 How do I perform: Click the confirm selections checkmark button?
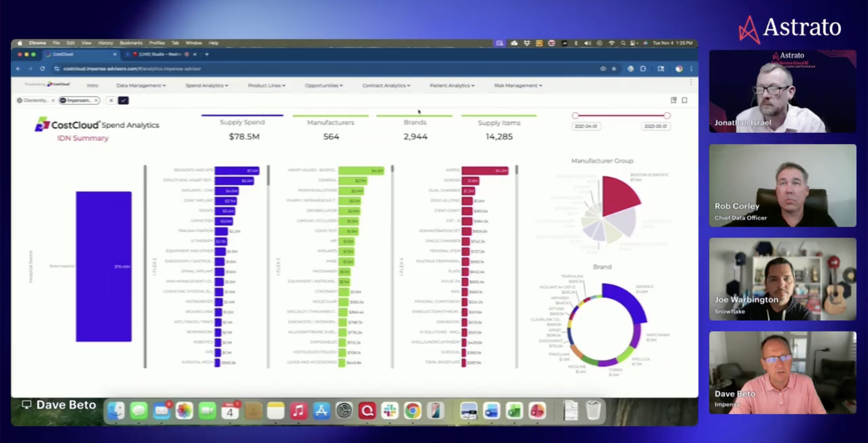[123, 100]
